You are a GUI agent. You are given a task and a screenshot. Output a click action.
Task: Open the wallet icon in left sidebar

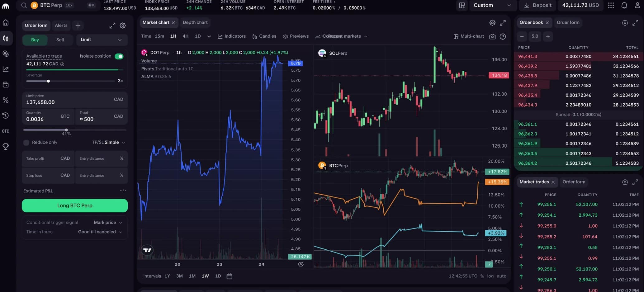(6, 84)
